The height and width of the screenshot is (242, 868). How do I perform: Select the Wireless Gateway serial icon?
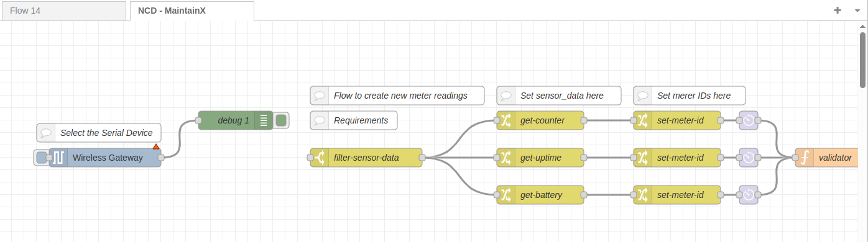pyautogui.click(x=58, y=158)
